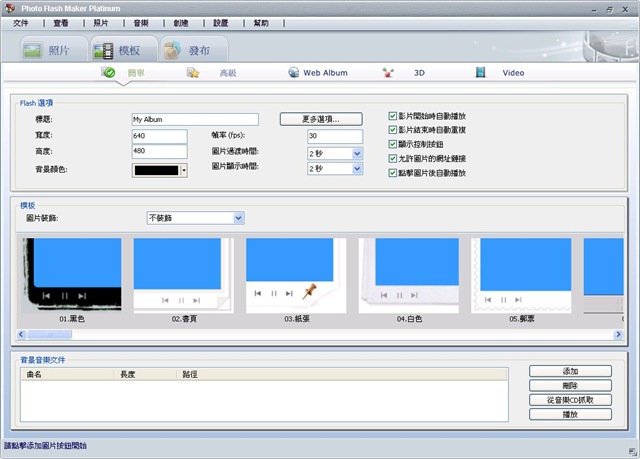
Task: Open the 查看 (View) menu
Action: pyautogui.click(x=61, y=23)
